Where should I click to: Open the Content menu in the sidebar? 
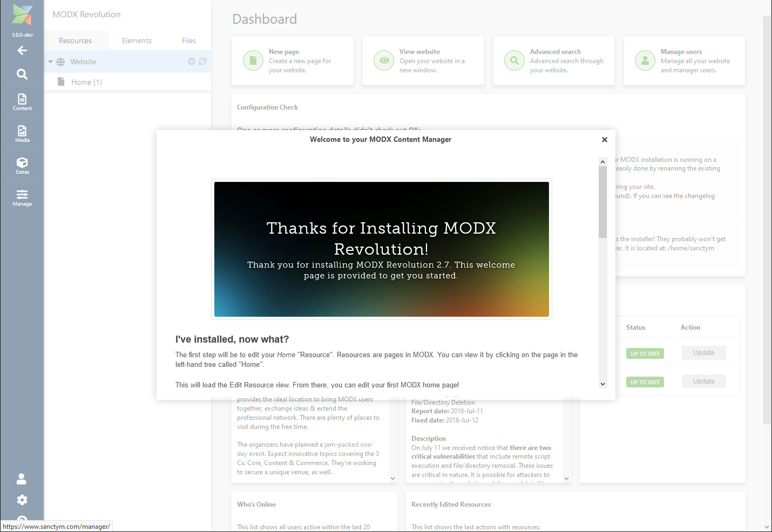pyautogui.click(x=22, y=102)
